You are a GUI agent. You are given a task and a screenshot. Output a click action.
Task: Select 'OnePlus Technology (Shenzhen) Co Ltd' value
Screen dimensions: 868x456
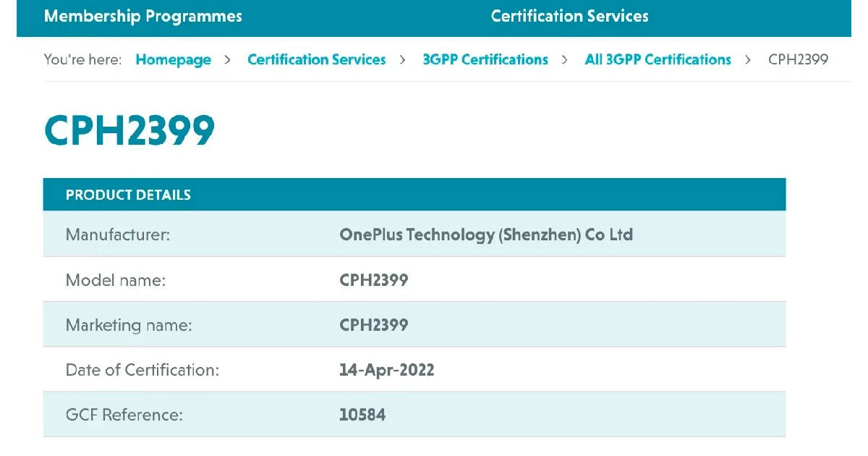pos(486,235)
